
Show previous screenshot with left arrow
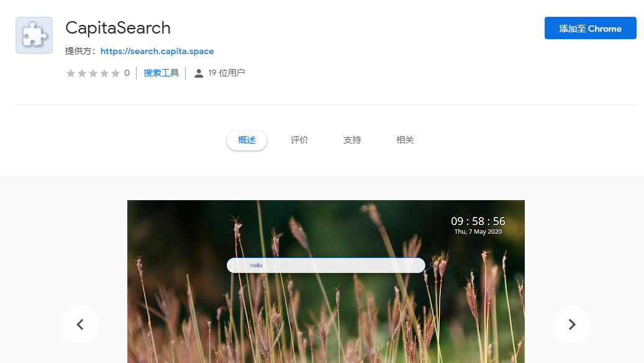pyautogui.click(x=80, y=324)
